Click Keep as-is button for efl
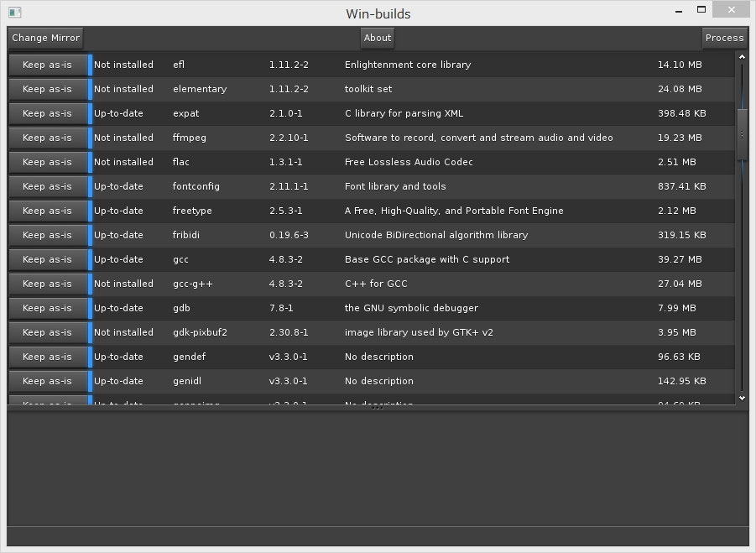756x553 pixels. pyautogui.click(x=48, y=65)
